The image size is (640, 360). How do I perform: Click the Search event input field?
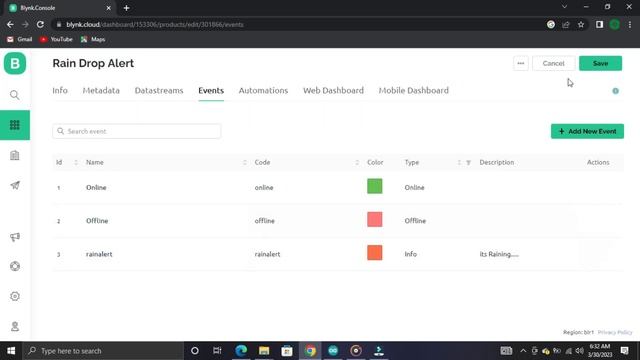(x=137, y=131)
